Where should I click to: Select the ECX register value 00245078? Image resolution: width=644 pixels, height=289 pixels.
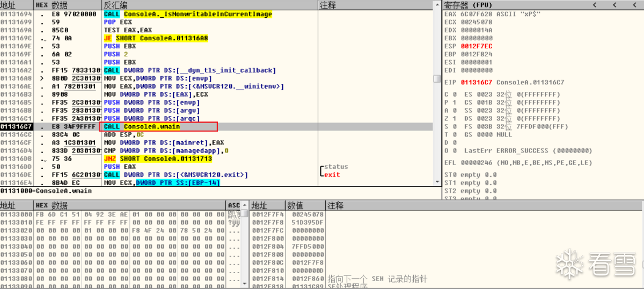point(475,22)
